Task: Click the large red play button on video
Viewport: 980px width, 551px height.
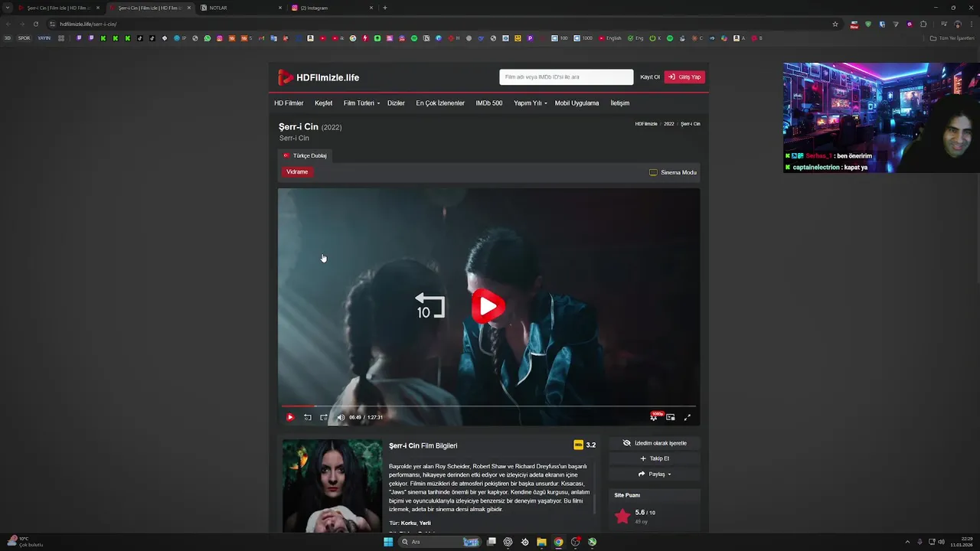Action: click(488, 306)
